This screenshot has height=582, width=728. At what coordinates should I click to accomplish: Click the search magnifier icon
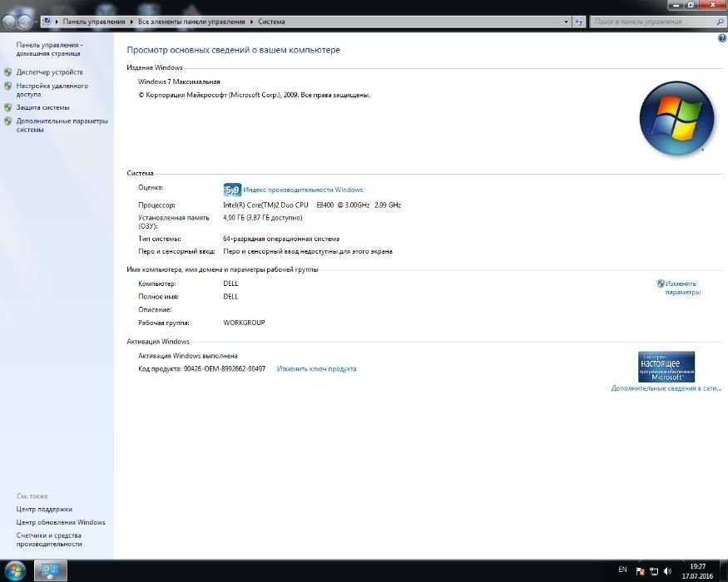pos(721,22)
